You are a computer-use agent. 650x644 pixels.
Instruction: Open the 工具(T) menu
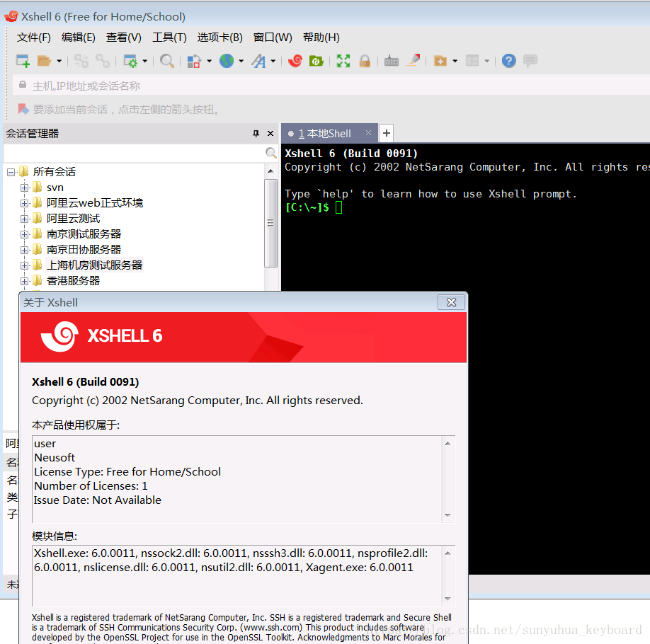[x=169, y=38]
